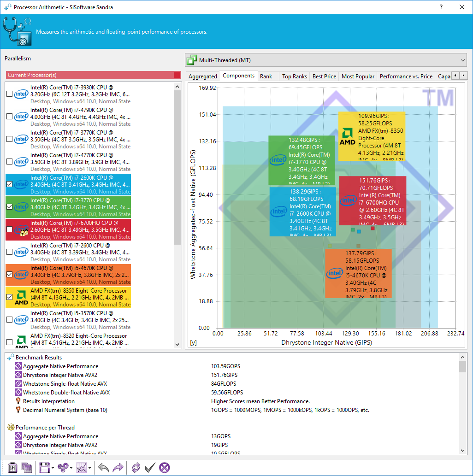Screen dimensions: 473x476
Task: Click icon beside Aggregate Native Performance 103.59GOPS
Action: [x=18, y=366]
